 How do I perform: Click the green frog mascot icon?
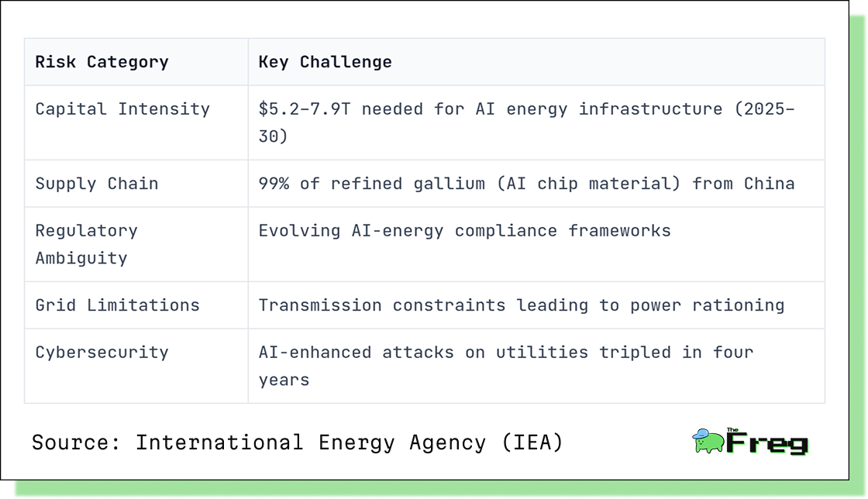tap(708, 442)
